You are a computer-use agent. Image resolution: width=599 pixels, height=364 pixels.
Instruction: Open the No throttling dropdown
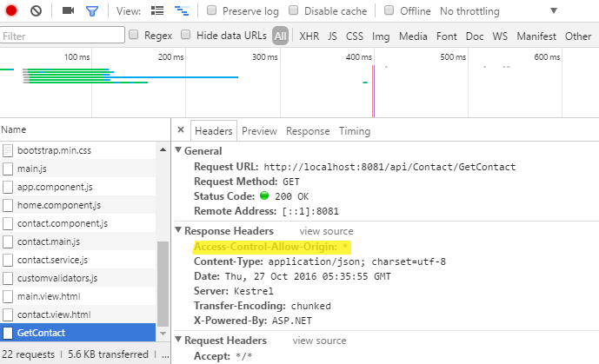click(498, 11)
